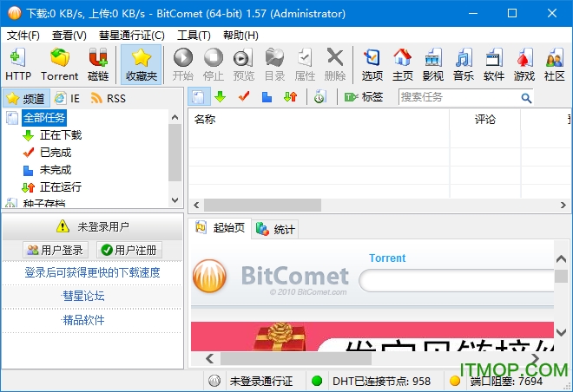This screenshot has width=573, height=392.
Task: Click the User Login (用户登录) button
Action: pyautogui.click(x=56, y=250)
